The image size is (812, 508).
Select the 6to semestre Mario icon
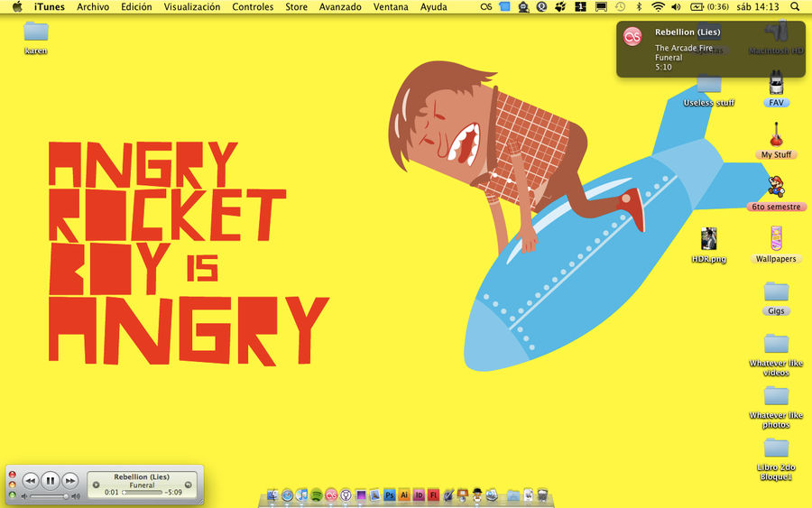[x=776, y=193]
